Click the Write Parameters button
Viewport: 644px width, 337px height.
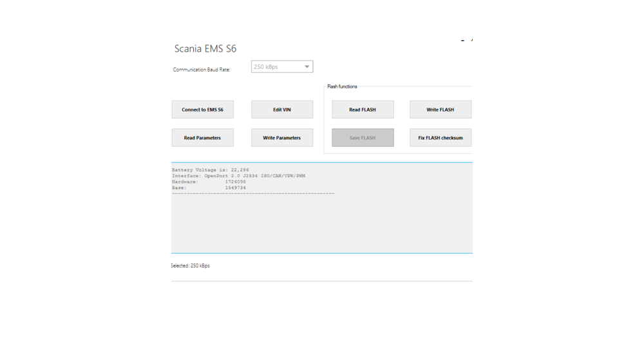point(282,138)
